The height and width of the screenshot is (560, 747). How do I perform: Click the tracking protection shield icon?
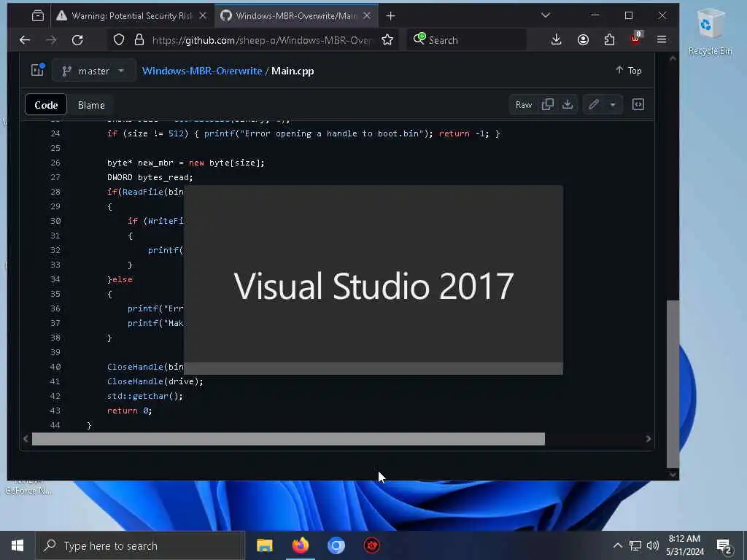click(x=119, y=40)
